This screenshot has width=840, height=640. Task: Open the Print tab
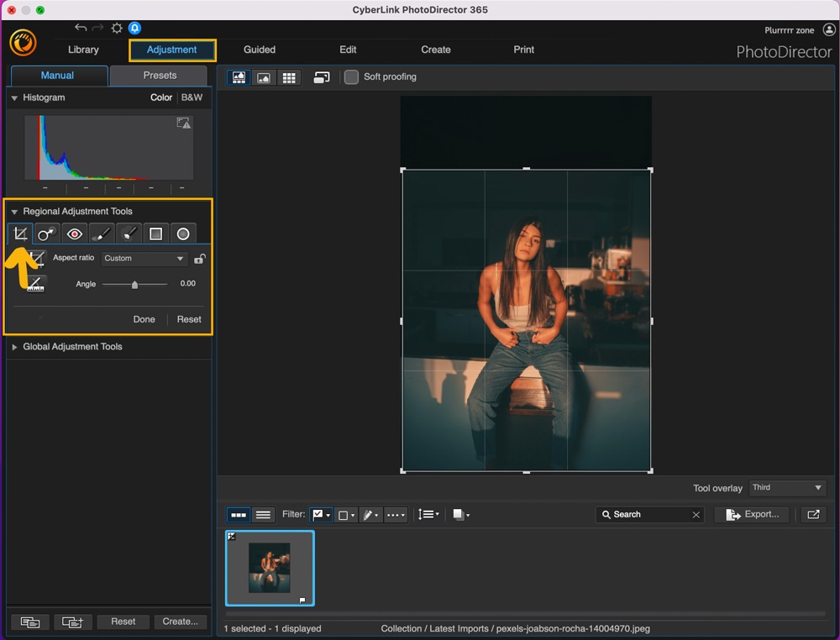coord(523,50)
